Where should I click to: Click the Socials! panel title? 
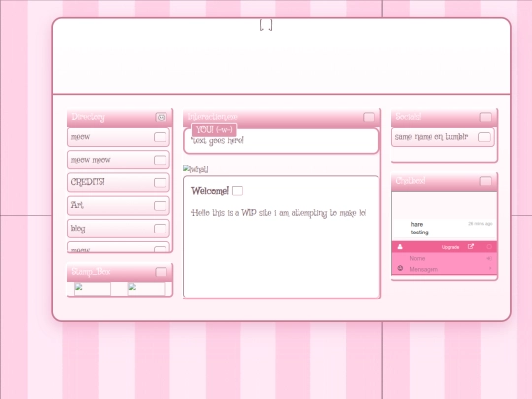click(x=408, y=117)
